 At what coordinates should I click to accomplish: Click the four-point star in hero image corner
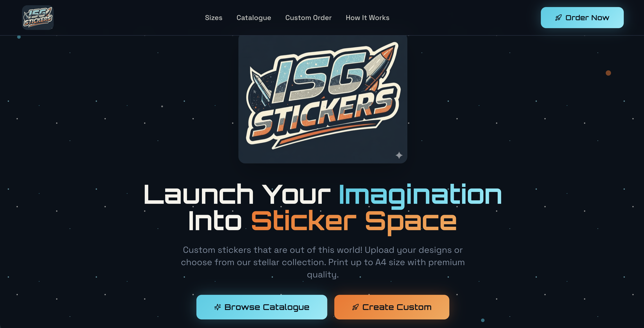click(399, 155)
